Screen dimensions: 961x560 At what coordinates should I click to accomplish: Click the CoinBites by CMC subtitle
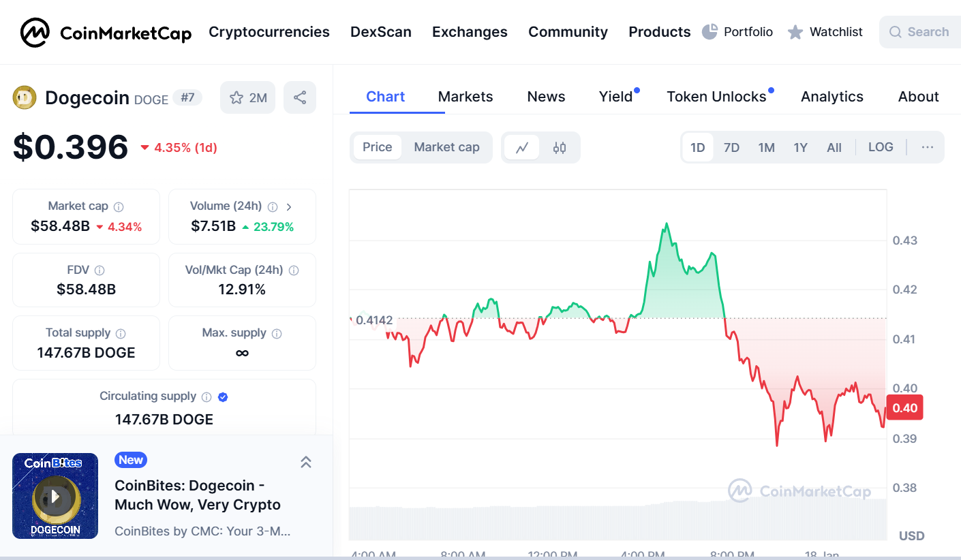(x=202, y=531)
